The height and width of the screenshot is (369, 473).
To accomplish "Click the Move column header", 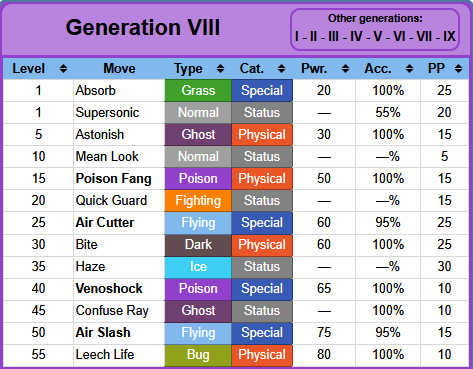I will (x=119, y=69).
